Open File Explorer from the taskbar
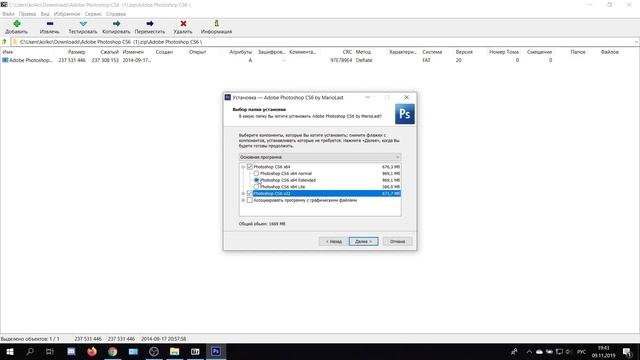This screenshot has height=360, width=640. pyautogui.click(x=175, y=351)
